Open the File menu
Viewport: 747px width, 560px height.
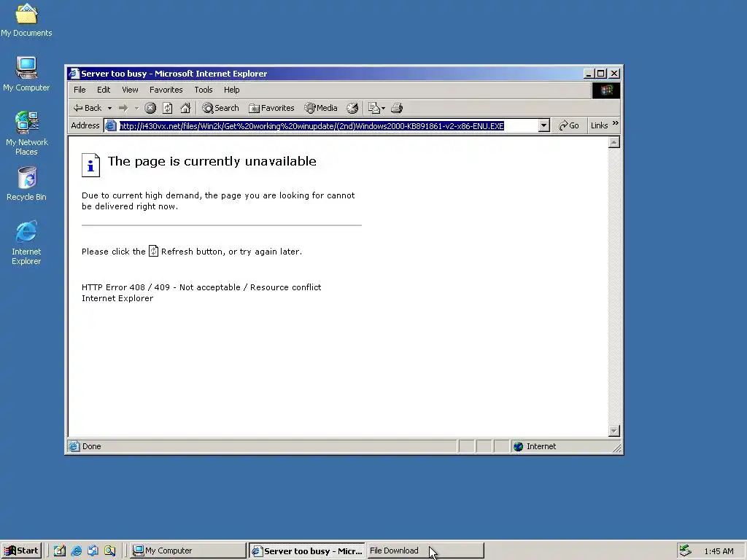click(x=80, y=90)
